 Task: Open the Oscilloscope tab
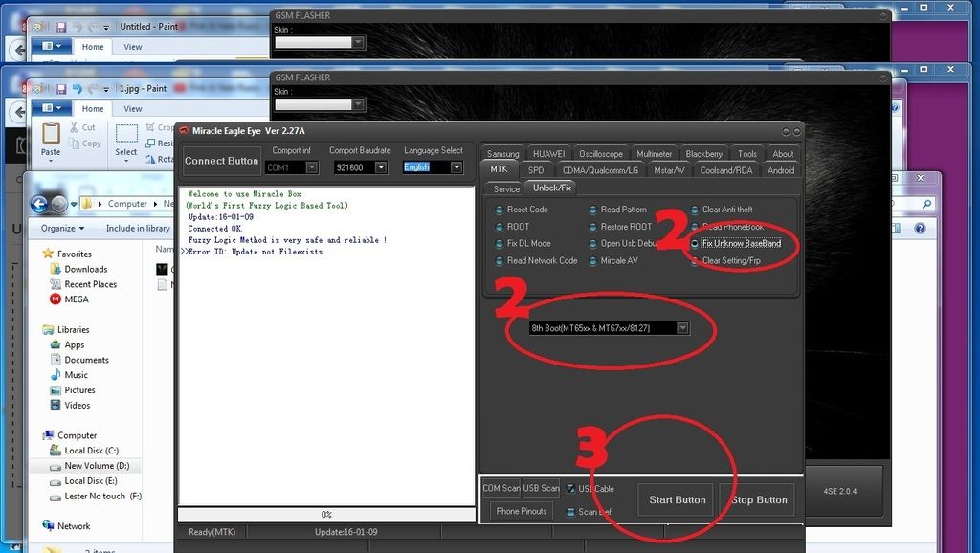(x=601, y=154)
